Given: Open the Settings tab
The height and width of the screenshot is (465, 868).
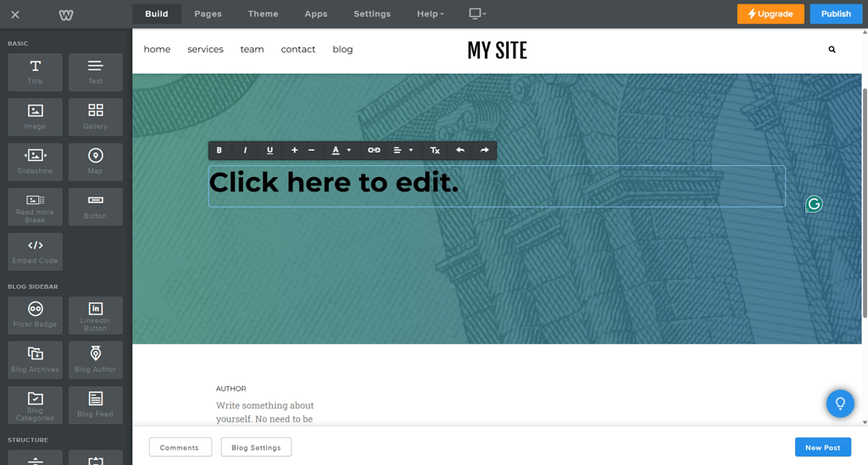Looking at the screenshot, I should pyautogui.click(x=372, y=14).
